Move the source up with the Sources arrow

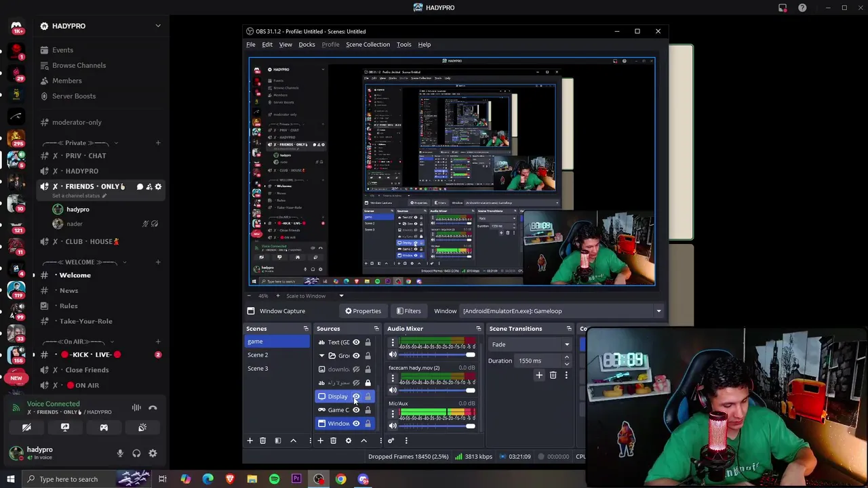(363, 441)
